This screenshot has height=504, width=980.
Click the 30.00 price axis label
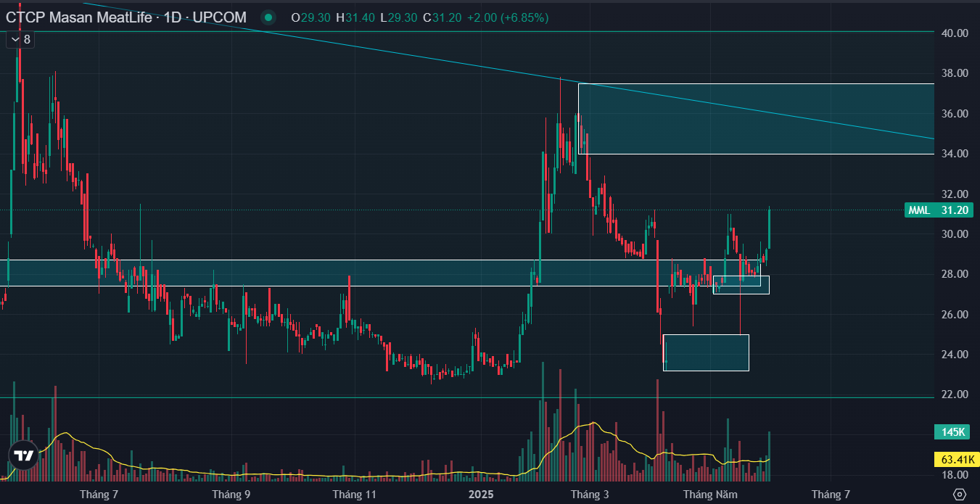click(955, 234)
